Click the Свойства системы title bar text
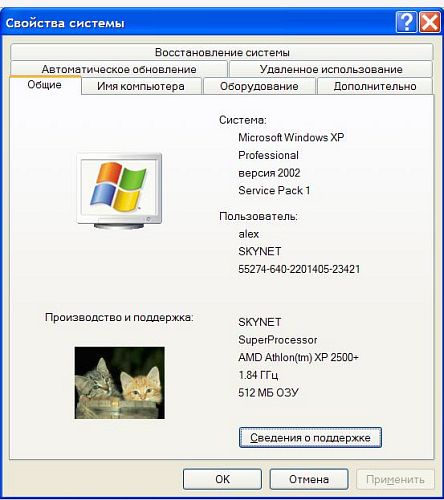 tap(65, 23)
